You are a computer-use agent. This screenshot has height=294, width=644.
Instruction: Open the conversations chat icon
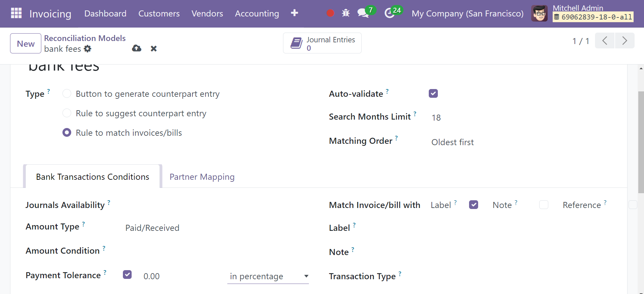coord(363,13)
